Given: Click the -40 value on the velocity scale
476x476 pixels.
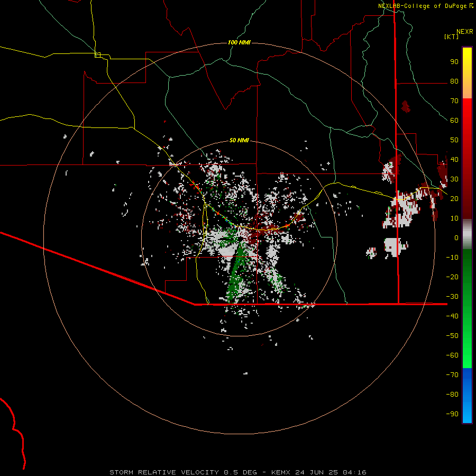Looking at the screenshot, I should pyautogui.click(x=452, y=316).
